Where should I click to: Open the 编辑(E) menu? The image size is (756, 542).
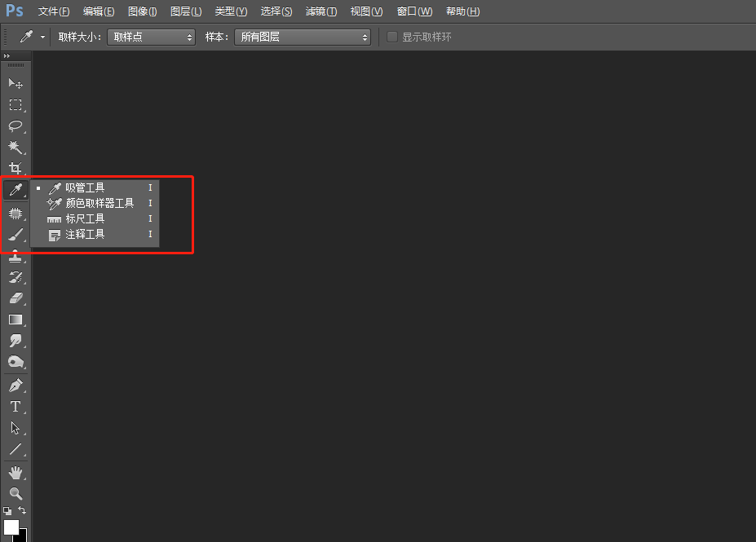(x=99, y=11)
